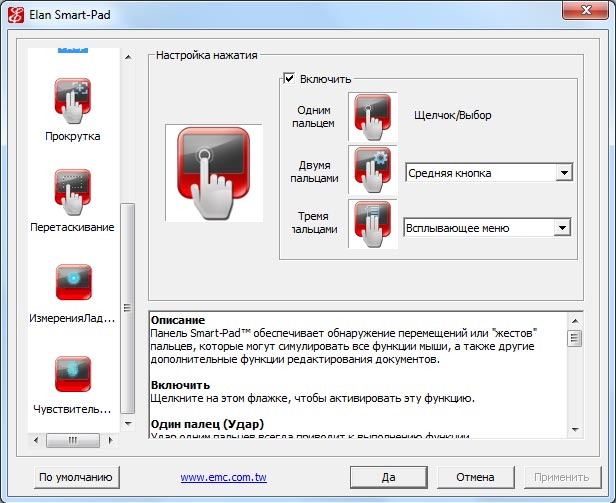
Task: Click the Описание heading text
Action: [178, 320]
